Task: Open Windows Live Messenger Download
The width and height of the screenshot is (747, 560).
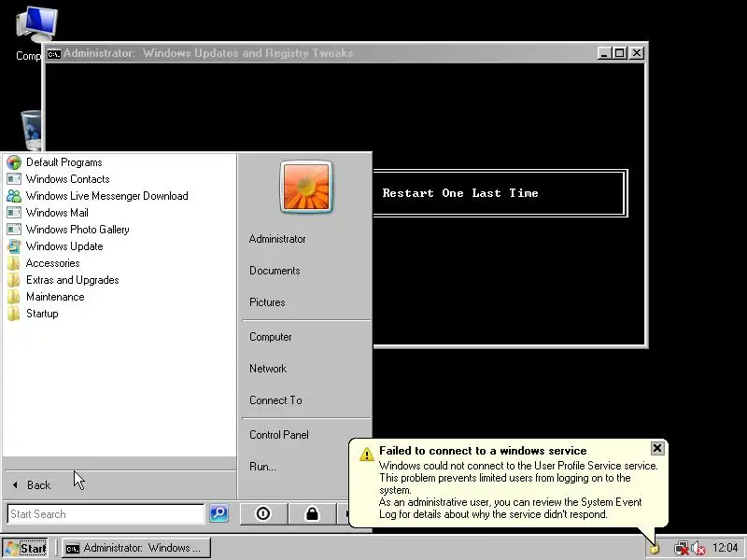Action: click(106, 196)
